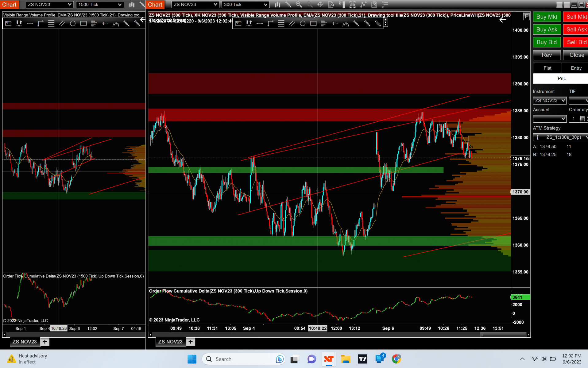Select the volume profile tool in 300 Tick chart
588x368 pixels.
tap(324, 23)
